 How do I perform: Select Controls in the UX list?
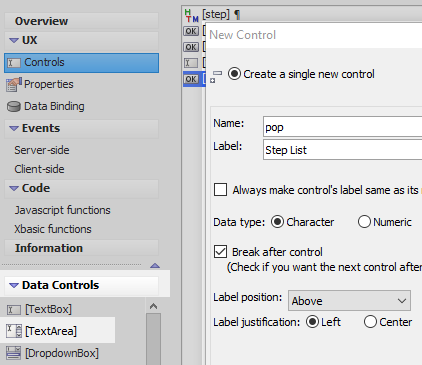click(x=81, y=62)
